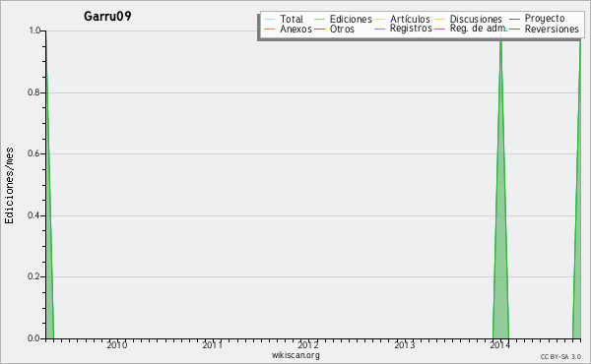591x364 pixels.
Task: Click the Total legend entry
Action: [292, 19]
